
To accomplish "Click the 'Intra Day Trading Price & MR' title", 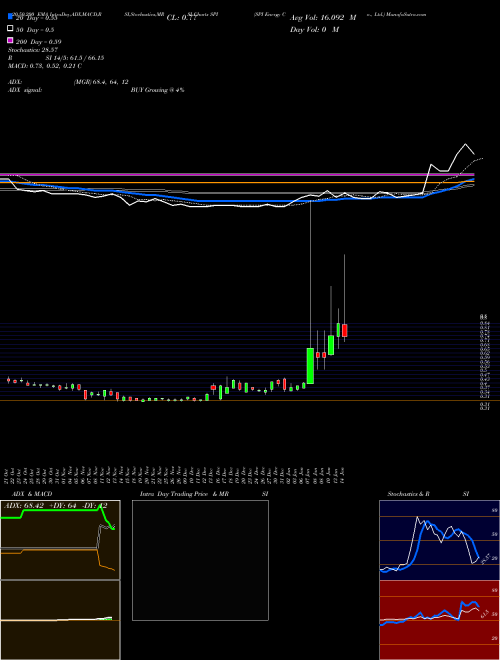I will [184, 494].
